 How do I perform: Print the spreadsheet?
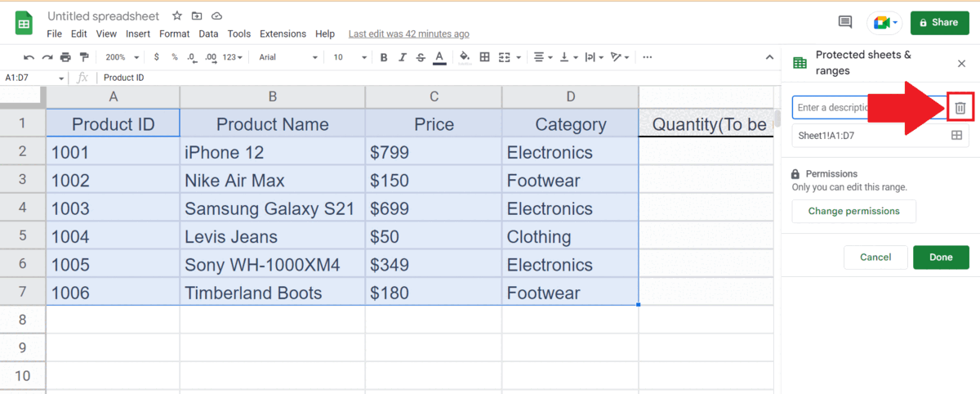pyautogui.click(x=65, y=57)
